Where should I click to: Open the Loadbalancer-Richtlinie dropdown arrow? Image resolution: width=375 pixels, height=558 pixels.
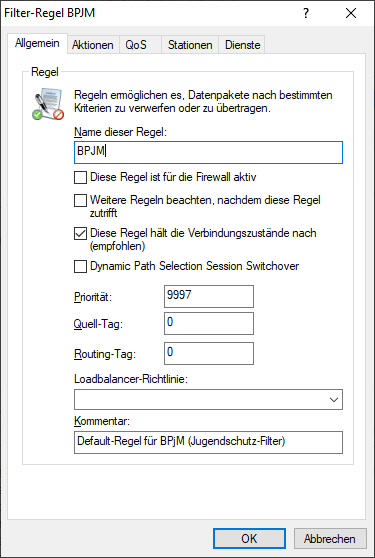point(334,400)
